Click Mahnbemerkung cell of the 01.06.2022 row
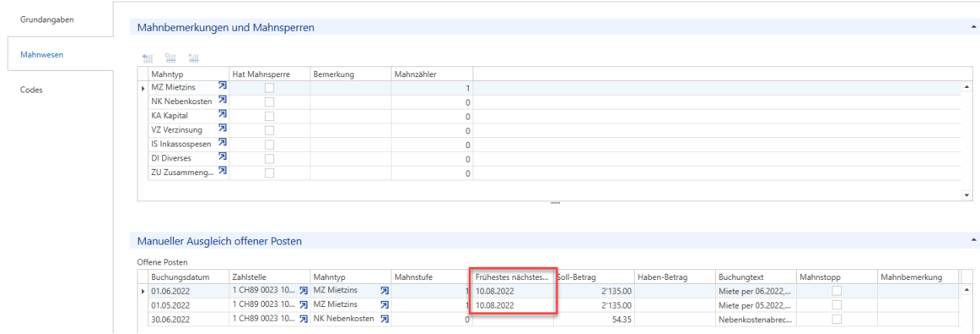 pos(917,291)
